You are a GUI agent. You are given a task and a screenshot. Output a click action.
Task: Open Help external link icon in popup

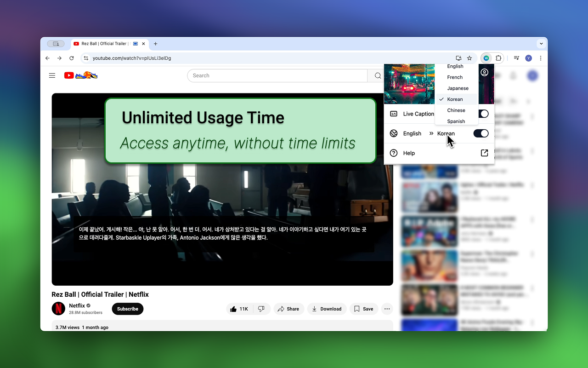click(484, 153)
